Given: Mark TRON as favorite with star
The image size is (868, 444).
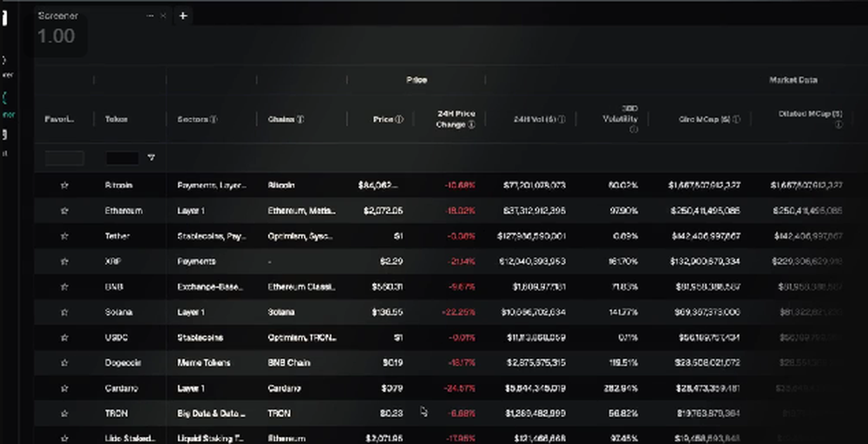Looking at the screenshot, I should point(64,414).
